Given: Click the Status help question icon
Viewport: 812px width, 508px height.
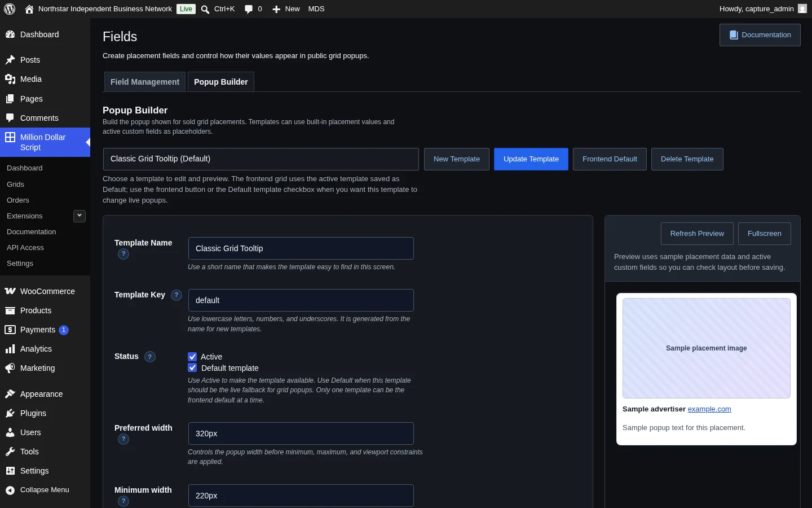Looking at the screenshot, I should coord(150,357).
